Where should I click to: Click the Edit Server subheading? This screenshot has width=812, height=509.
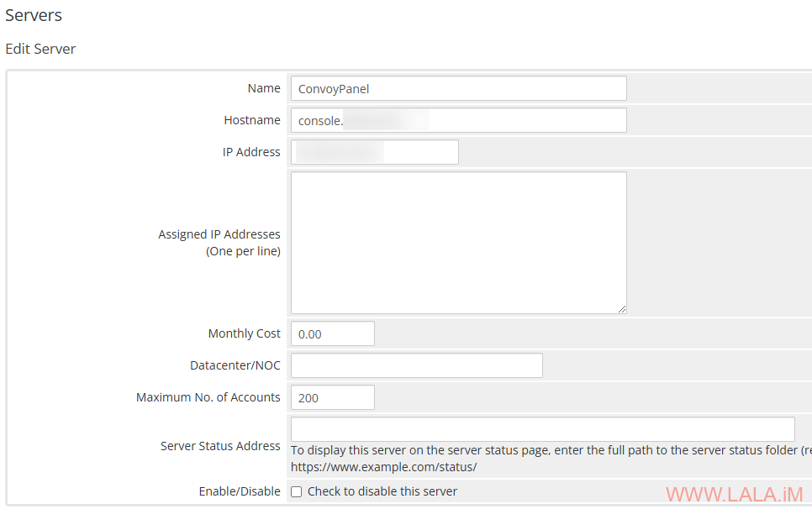pos(40,49)
